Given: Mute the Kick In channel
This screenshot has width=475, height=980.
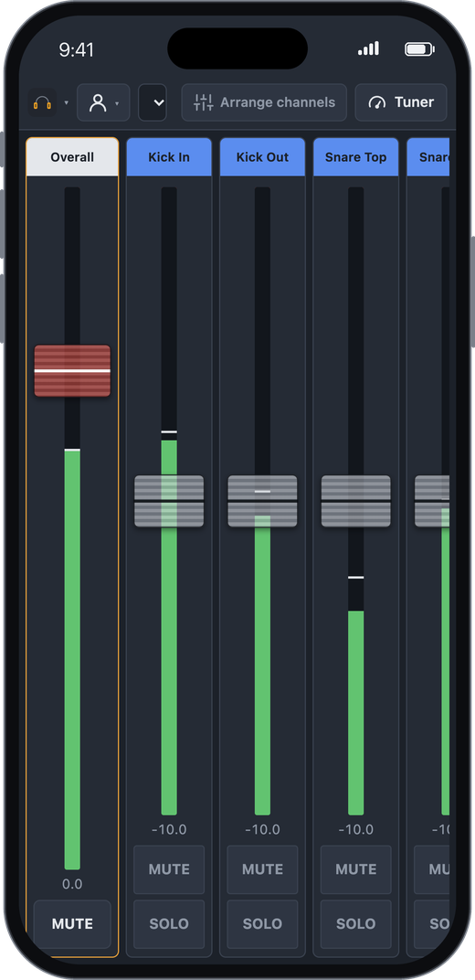Looking at the screenshot, I should [169, 869].
